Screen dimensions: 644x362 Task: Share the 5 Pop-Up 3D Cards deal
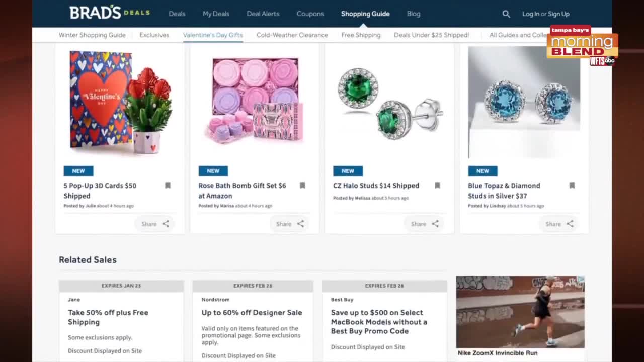point(155,224)
